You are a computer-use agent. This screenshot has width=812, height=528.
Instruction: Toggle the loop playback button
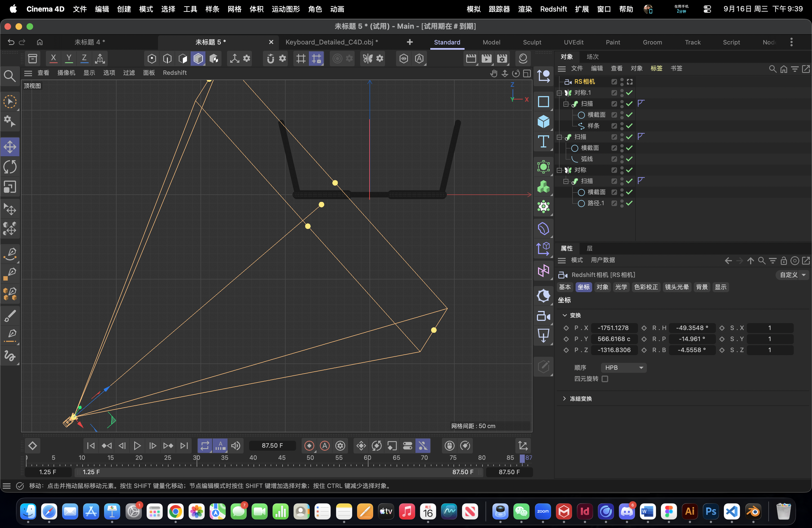(205, 445)
